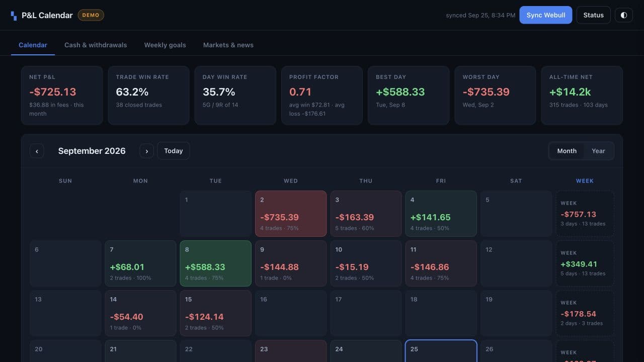Jump to Today in calendar
Viewport: 644px width, 362px height.
pyautogui.click(x=173, y=151)
